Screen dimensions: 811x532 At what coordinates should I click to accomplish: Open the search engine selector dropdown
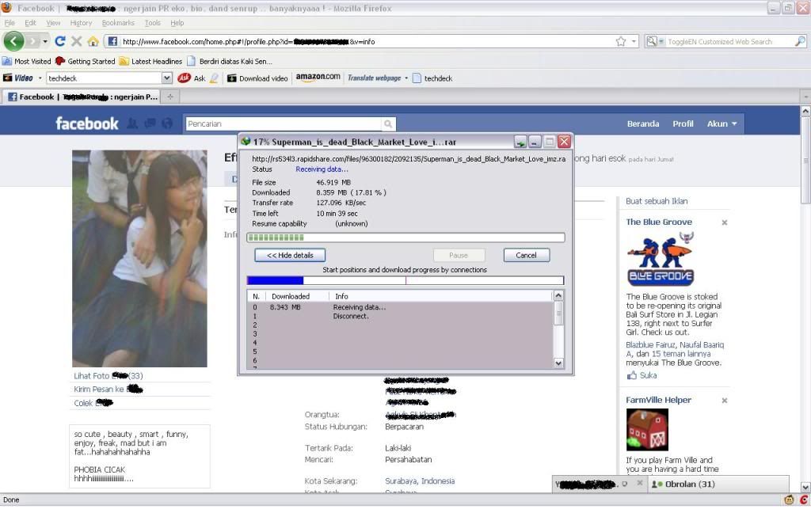[x=654, y=41]
